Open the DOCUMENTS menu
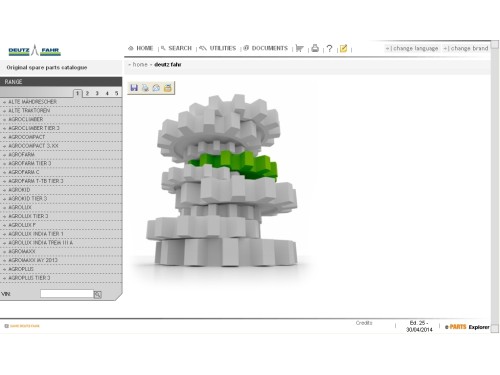 [x=266, y=48]
